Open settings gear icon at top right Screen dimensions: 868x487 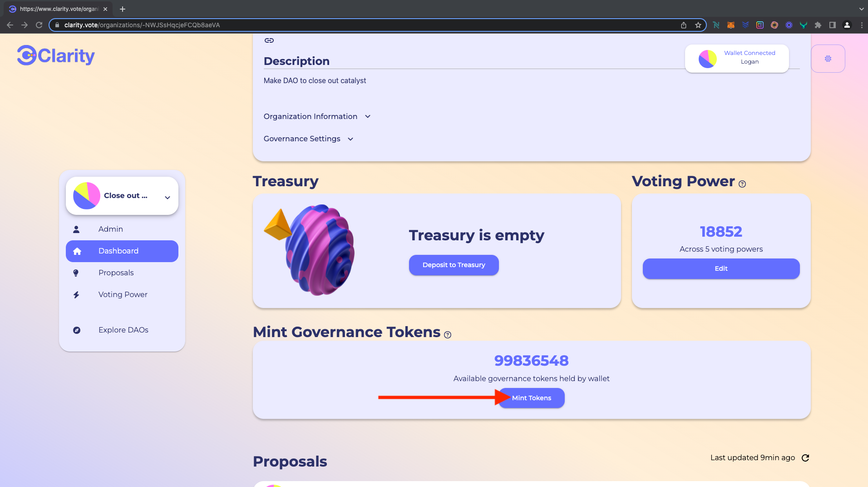[828, 59]
